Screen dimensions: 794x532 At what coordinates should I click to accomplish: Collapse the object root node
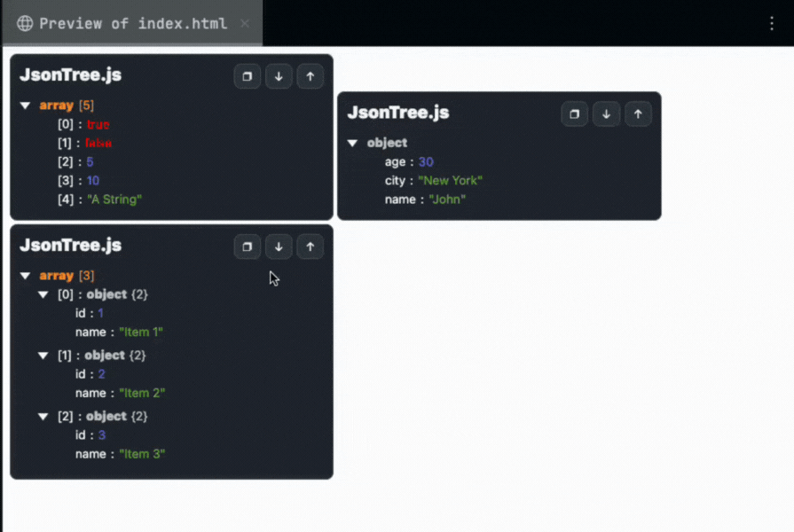[x=352, y=144]
